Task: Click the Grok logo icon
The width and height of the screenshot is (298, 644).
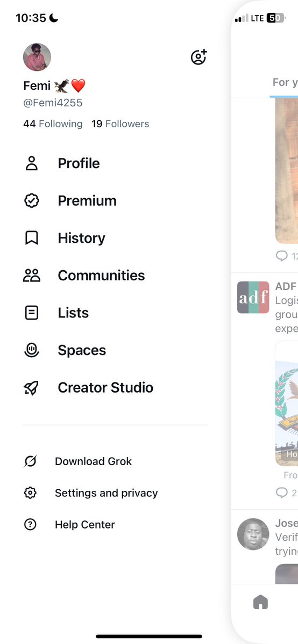Action: click(30, 461)
